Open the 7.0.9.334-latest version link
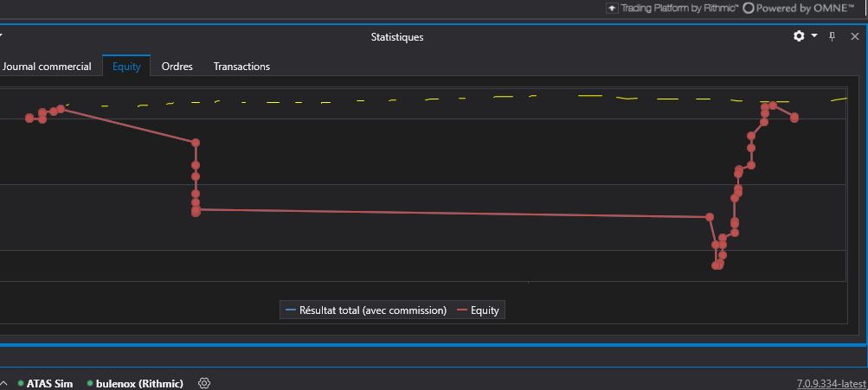 point(831,383)
